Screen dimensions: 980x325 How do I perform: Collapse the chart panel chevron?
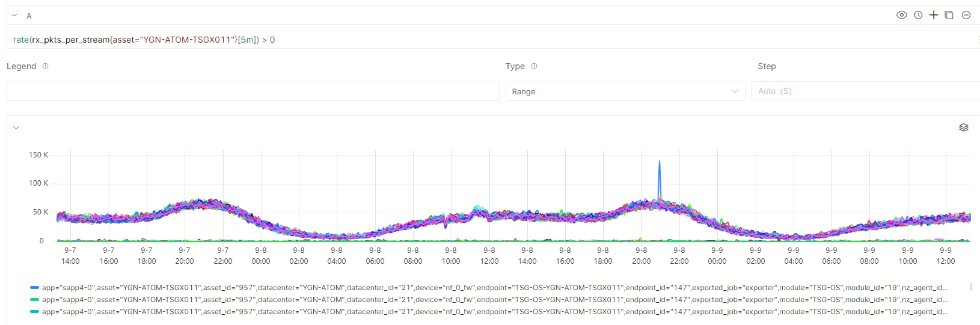[16, 127]
